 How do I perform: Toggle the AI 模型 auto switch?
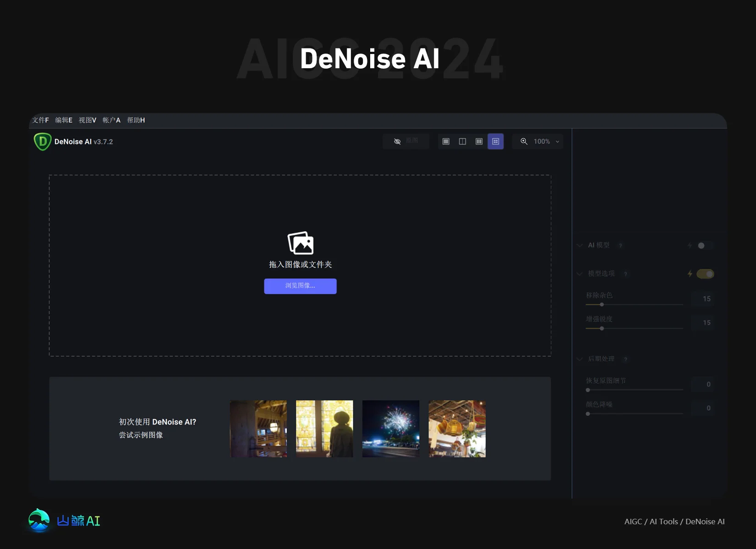click(705, 245)
